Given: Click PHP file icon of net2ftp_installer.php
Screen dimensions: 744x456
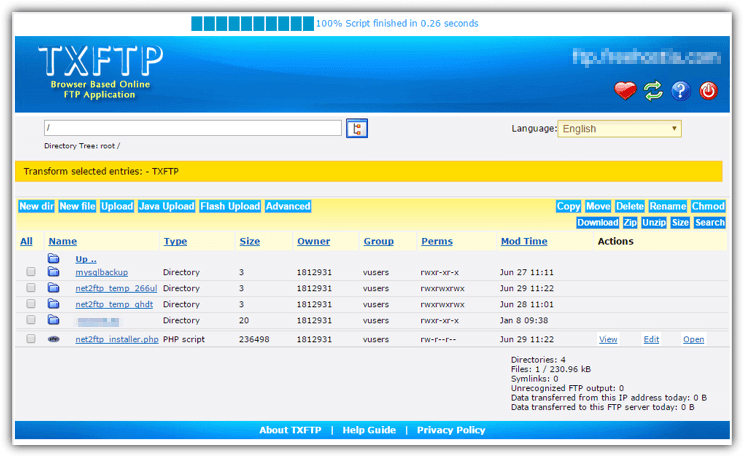Looking at the screenshot, I should tap(54, 339).
